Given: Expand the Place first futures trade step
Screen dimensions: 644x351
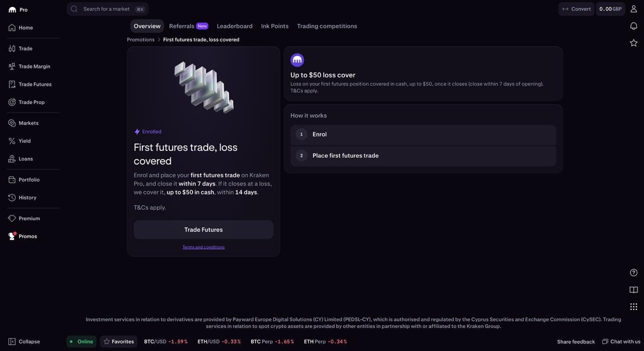Looking at the screenshot, I should 423,156.
